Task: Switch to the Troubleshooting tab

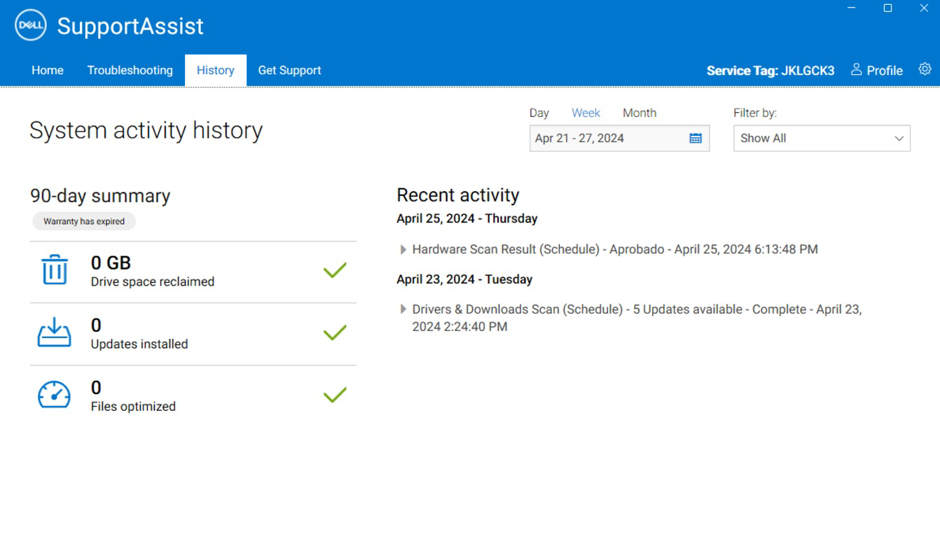Action: point(130,70)
